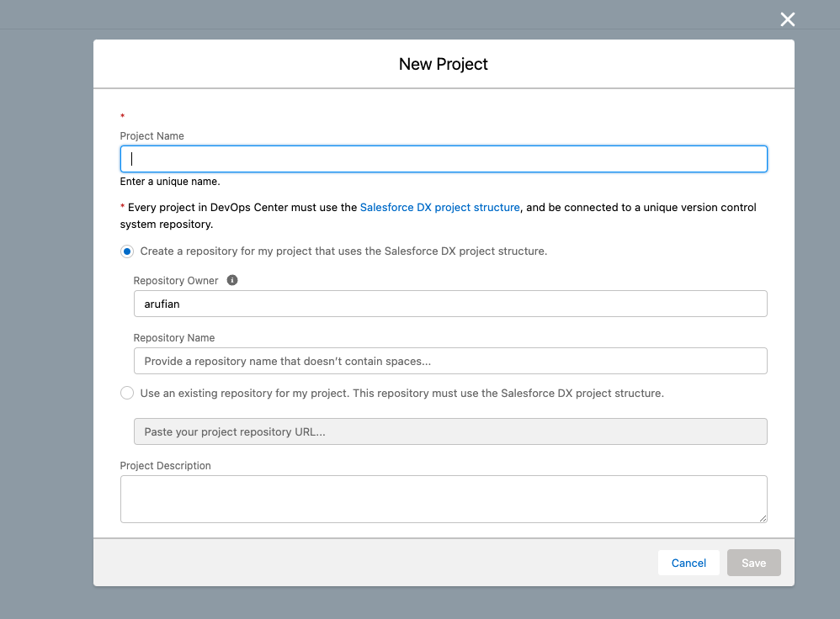
Task: Click the "Use an existing repository" label text
Action: click(x=401, y=393)
